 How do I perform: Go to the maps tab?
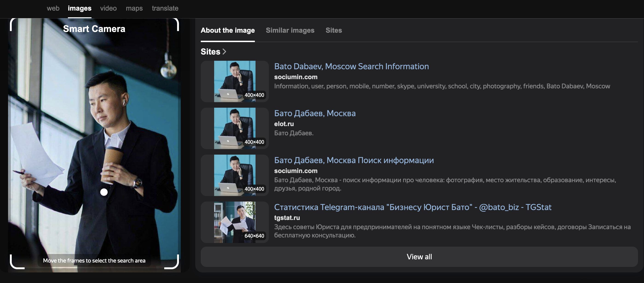click(134, 8)
